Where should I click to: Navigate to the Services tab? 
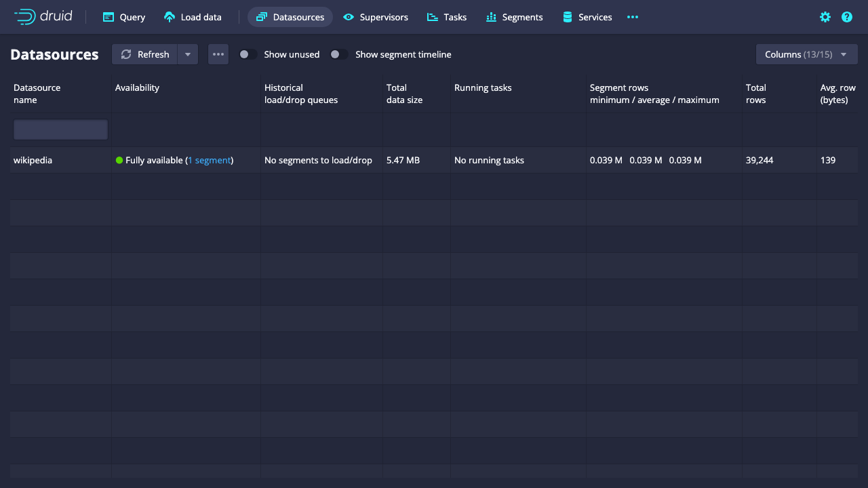coord(587,17)
